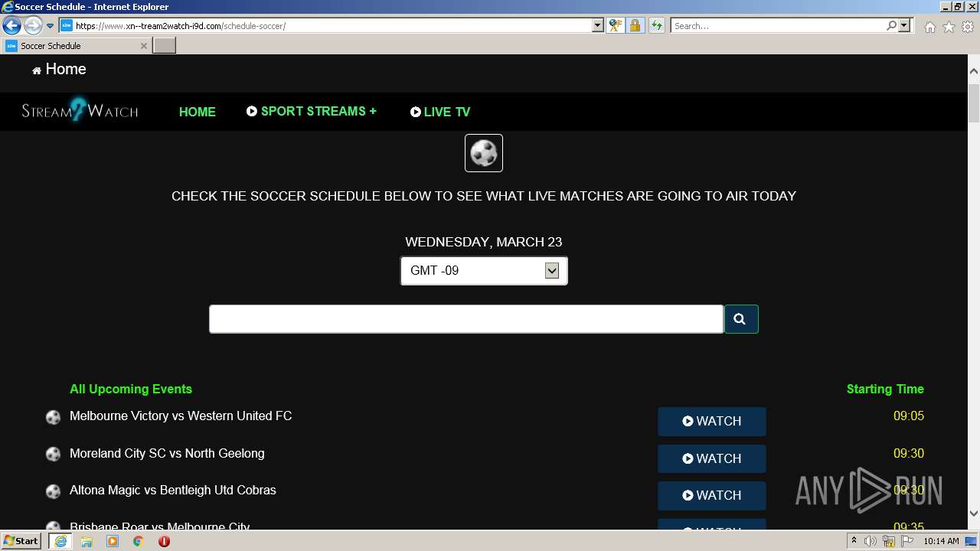980x551 pixels.
Task: Click scrollbar down arrow
Action: (974, 514)
